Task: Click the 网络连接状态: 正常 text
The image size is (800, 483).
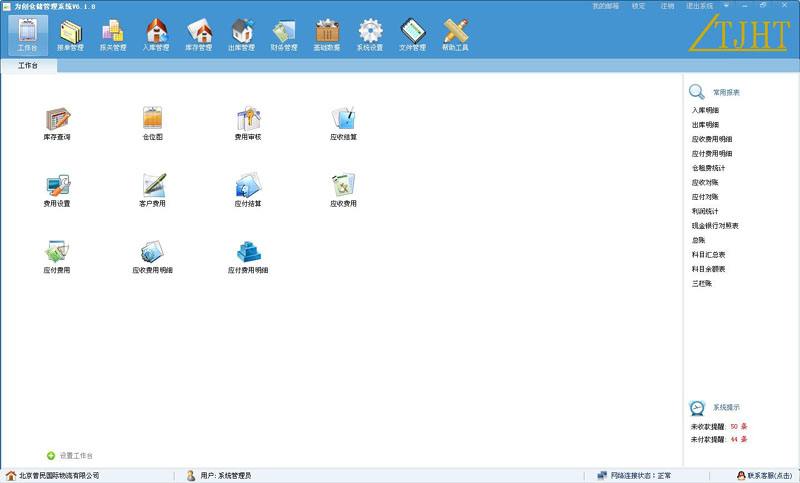Action: tap(641, 475)
